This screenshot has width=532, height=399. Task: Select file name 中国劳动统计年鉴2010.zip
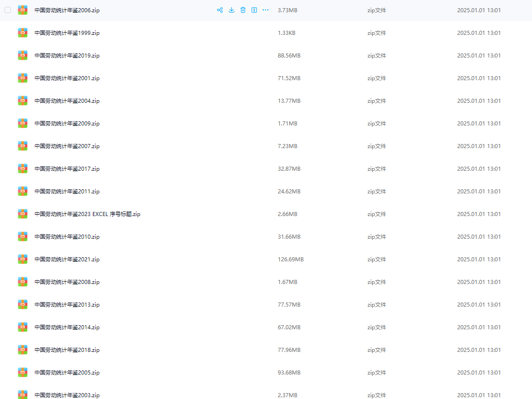click(x=67, y=237)
